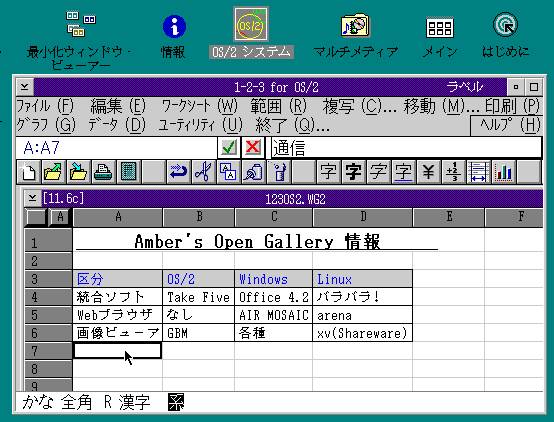Click the Office 4.2 cell
Screen dimensions: 554x422
click(274, 297)
